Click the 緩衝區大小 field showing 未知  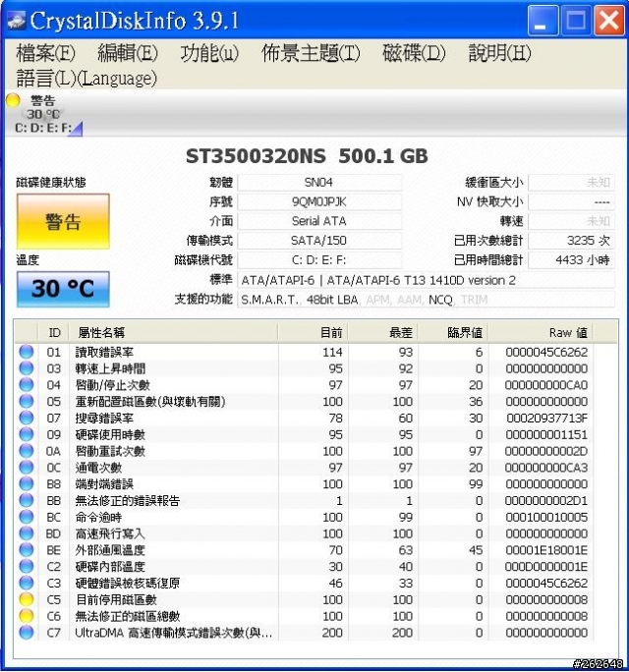(571, 183)
